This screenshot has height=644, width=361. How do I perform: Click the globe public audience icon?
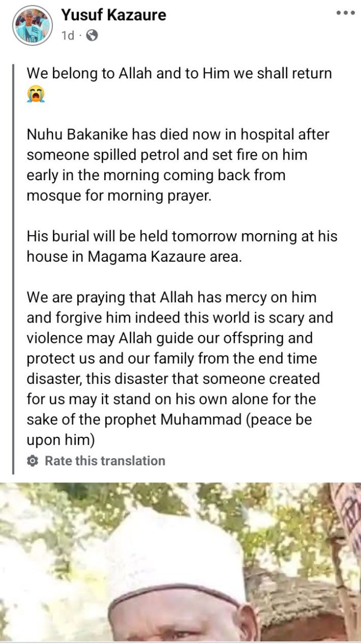pyautogui.click(x=92, y=35)
